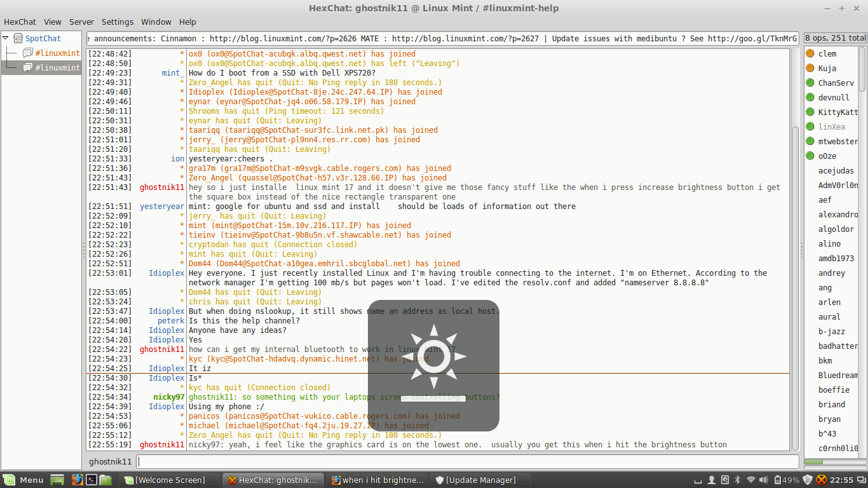Screen dimensions: 868x488
Task: Open the Mint Menu button
Action: click(x=24, y=480)
